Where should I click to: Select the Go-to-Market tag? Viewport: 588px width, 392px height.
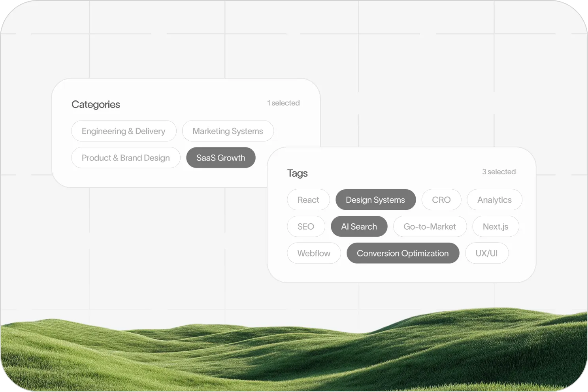(x=430, y=226)
